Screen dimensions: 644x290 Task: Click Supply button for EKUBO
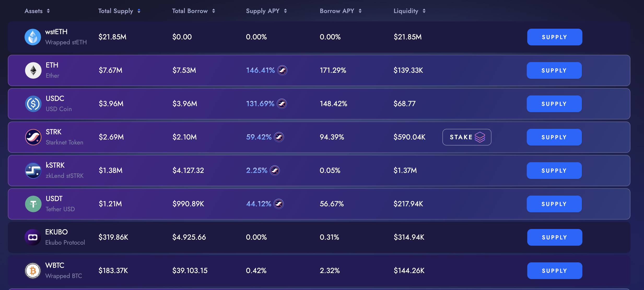(555, 237)
